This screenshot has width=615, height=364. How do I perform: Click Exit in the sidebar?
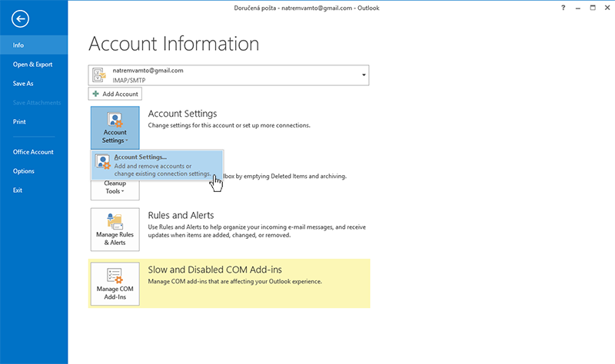click(34, 190)
